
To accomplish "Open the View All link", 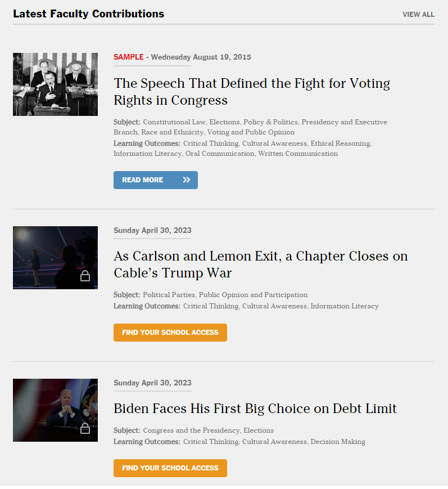I will pos(418,14).
